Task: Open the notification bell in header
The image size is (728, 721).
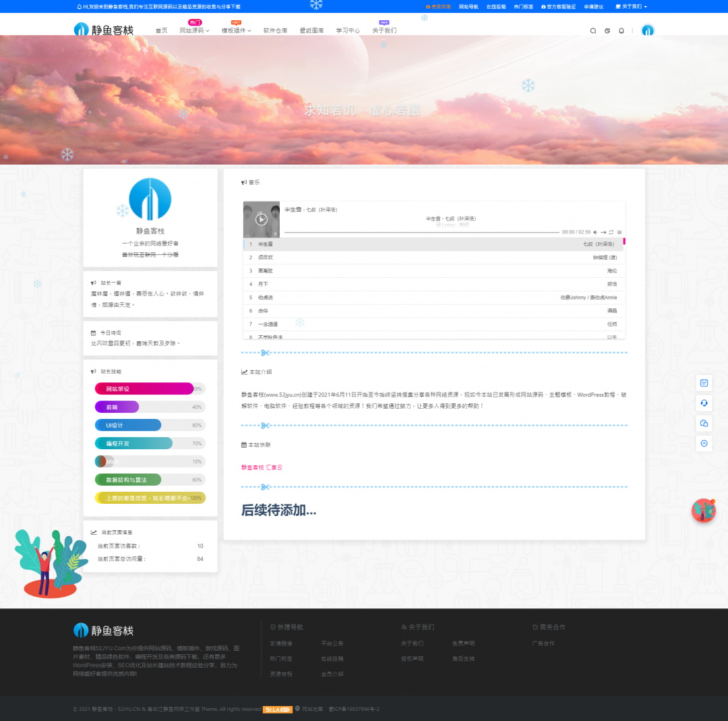Action: pyautogui.click(x=621, y=30)
